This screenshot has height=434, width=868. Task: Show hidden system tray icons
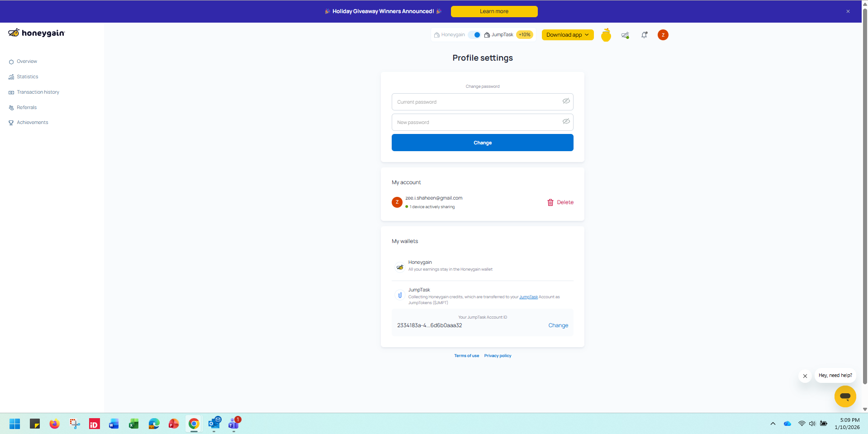click(x=773, y=424)
